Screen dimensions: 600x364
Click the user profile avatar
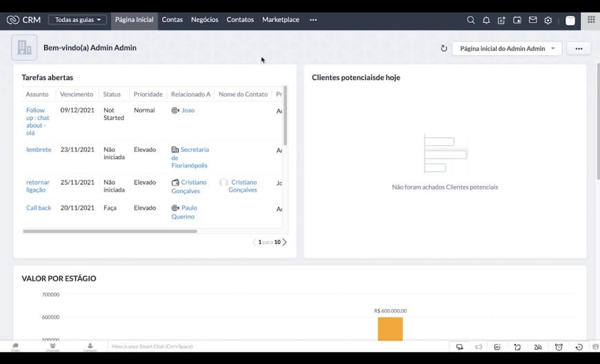[570, 21]
